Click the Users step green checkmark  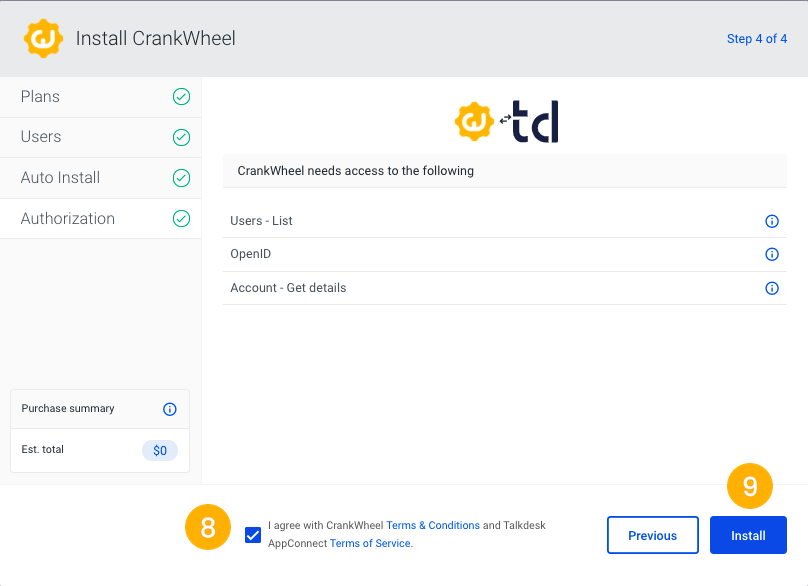[x=181, y=137]
